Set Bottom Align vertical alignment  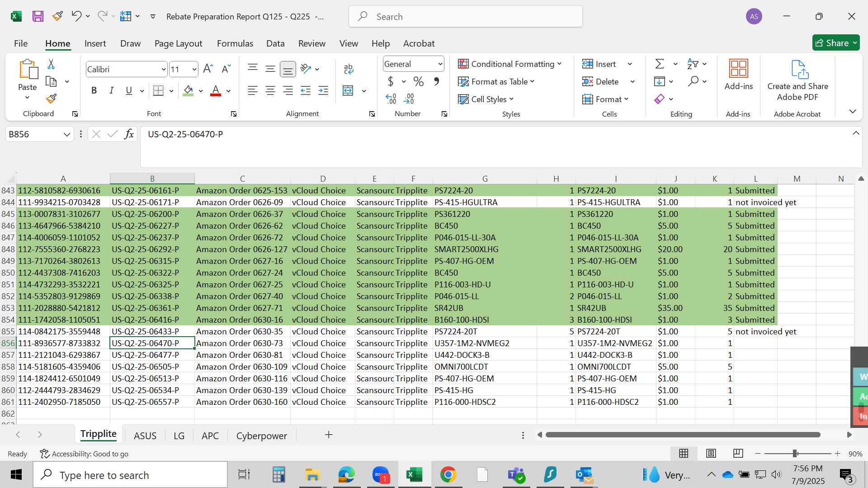(x=288, y=69)
